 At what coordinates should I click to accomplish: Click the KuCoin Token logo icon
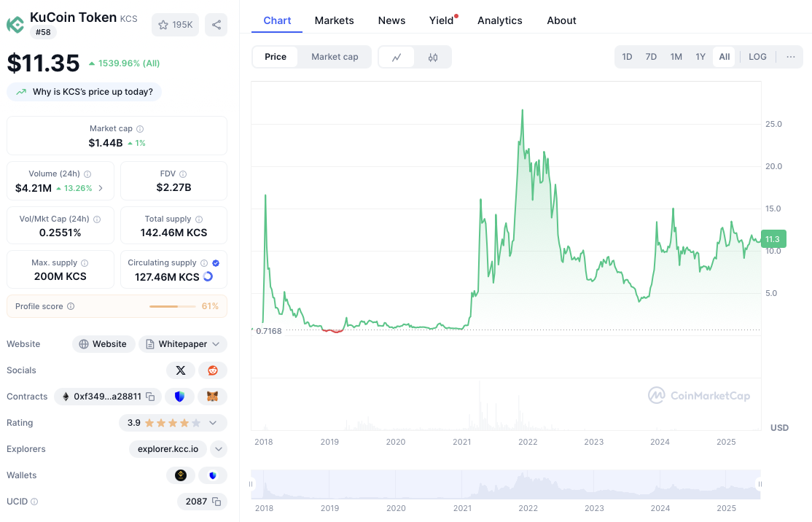(15, 24)
